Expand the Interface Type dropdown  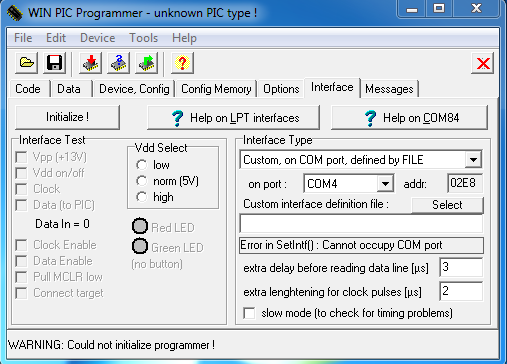473,160
